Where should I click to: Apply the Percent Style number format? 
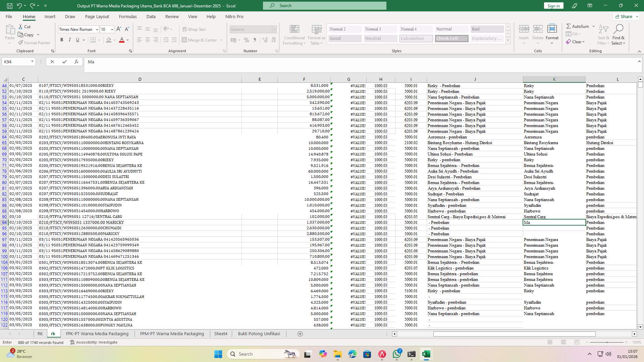tap(247, 40)
